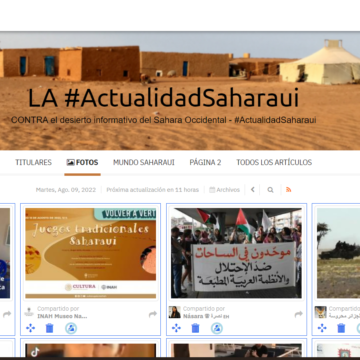Click the Násara sharer name
Screen dimensions: 360x360
(x=206, y=316)
